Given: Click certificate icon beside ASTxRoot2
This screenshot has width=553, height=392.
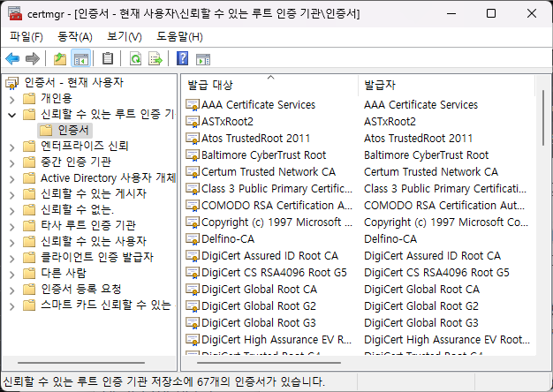Looking at the screenshot, I should 193,122.
